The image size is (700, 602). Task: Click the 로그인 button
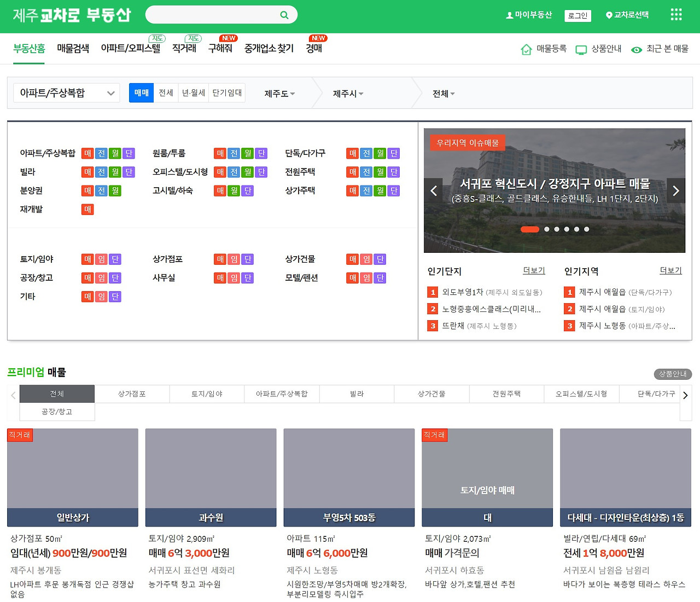pos(577,15)
